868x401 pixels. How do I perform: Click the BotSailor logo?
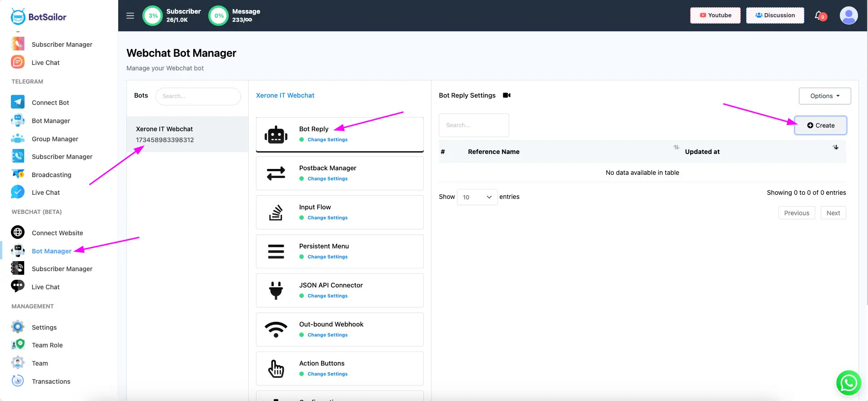tap(38, 17)
